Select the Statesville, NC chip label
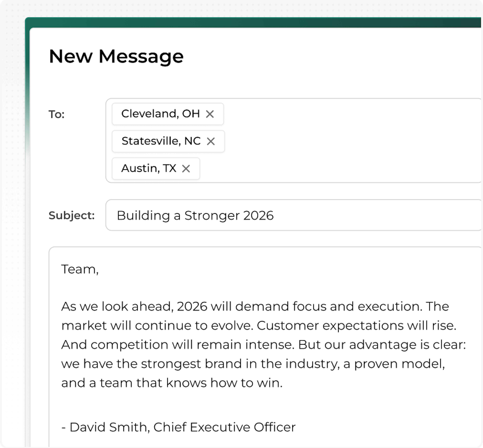483x448 pixels. coord(161,141)
